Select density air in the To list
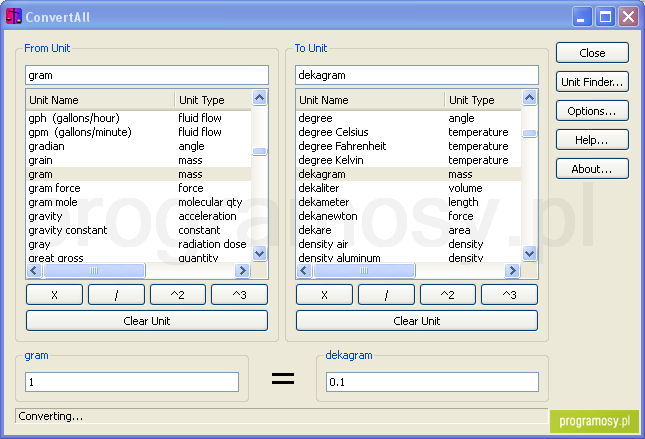645x439 pixels. click(408, 244)
